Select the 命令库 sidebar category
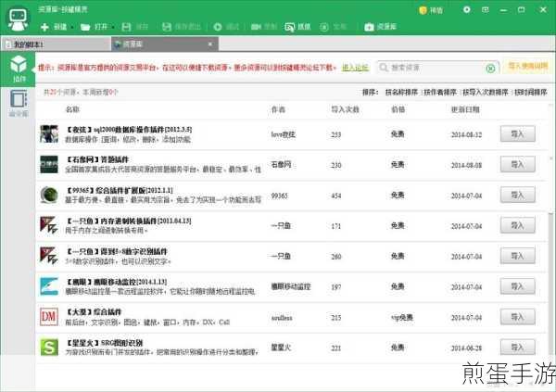Screen dimensions: 556x392 point(19,103)
